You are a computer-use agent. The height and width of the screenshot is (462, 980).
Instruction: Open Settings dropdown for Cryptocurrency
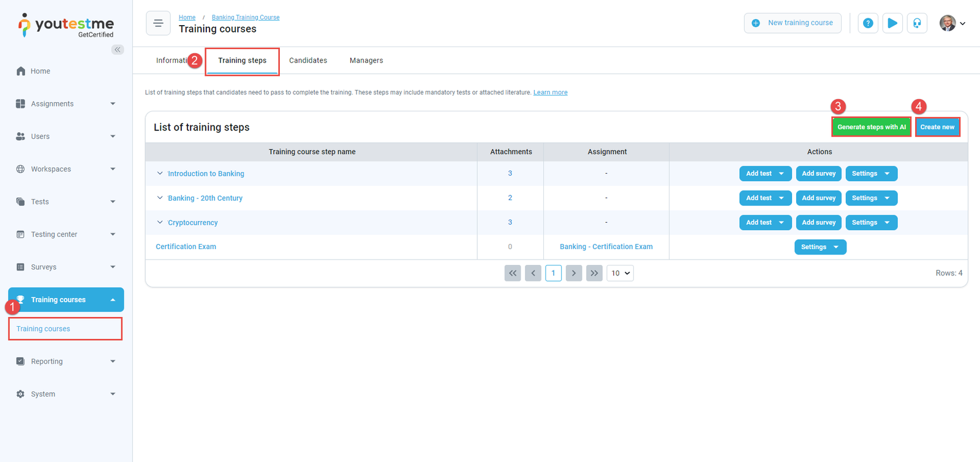click(x=872, y=223)
